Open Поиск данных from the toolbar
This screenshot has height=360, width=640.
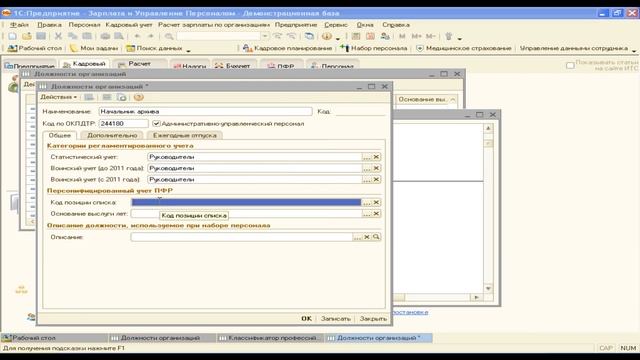pos(155,48)
